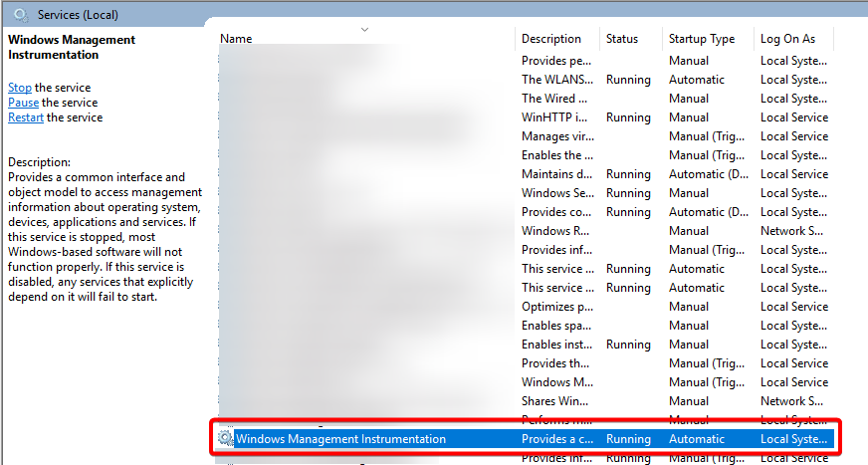The height and width of the screenshot is (465, 868).
Task: Sort by the Log On As column header
Action: (x=787, y=39)
